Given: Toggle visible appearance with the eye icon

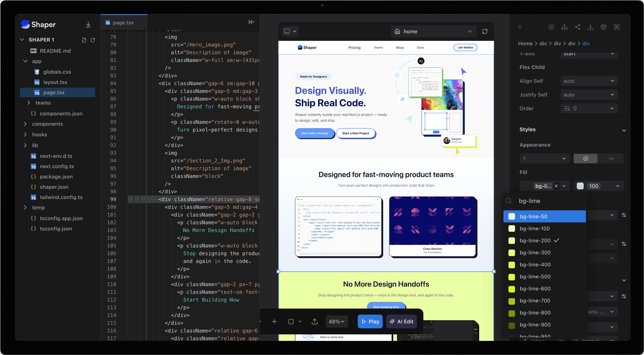Looking at the screenshot, I should 586,158.
